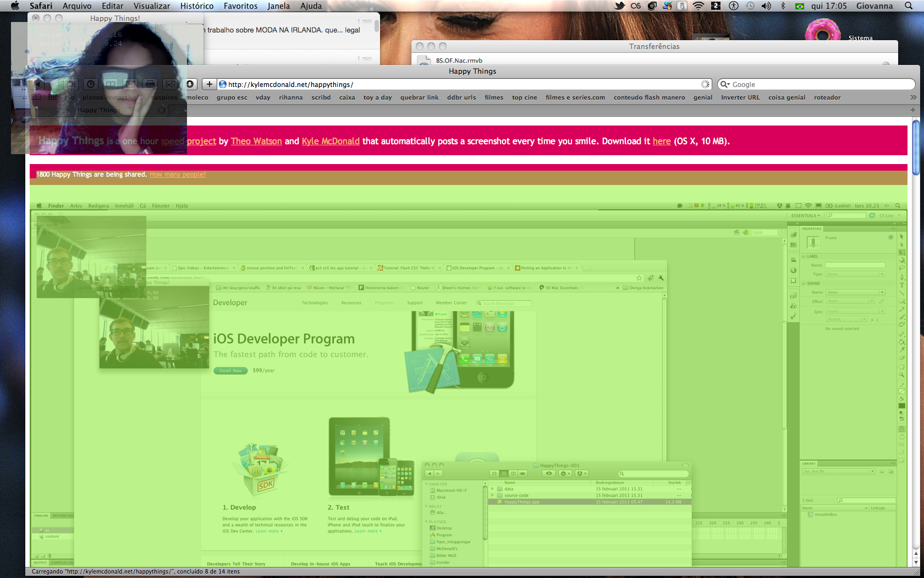924x578 pixels.
Task: Open the conteudo flash manero bookmark
Action: 650,97
